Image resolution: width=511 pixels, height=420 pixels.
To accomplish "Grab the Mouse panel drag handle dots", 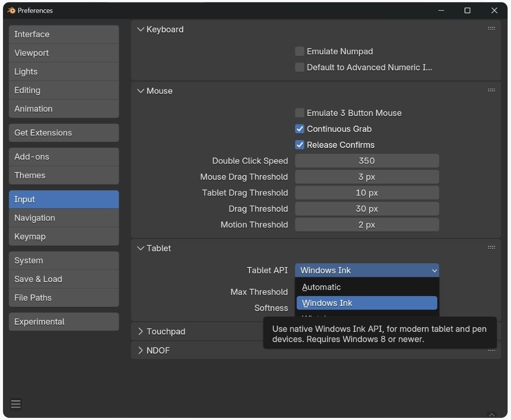I will [491, 90].
